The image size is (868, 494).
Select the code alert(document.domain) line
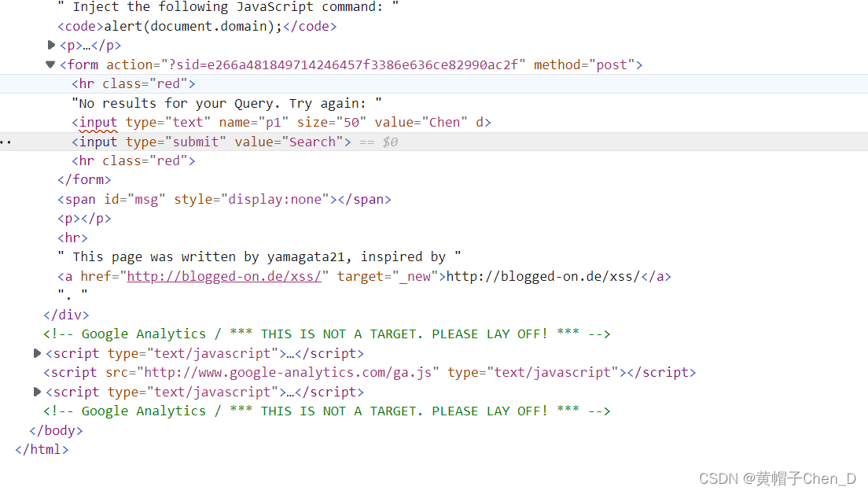197,26
